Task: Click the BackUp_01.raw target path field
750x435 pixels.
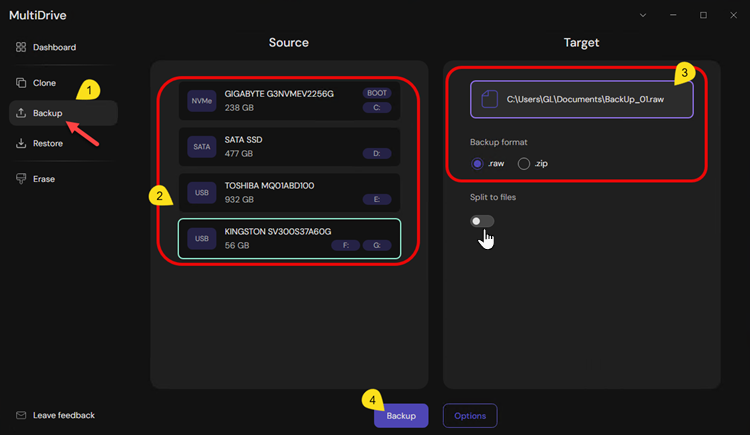Action: tap(582, 99)
